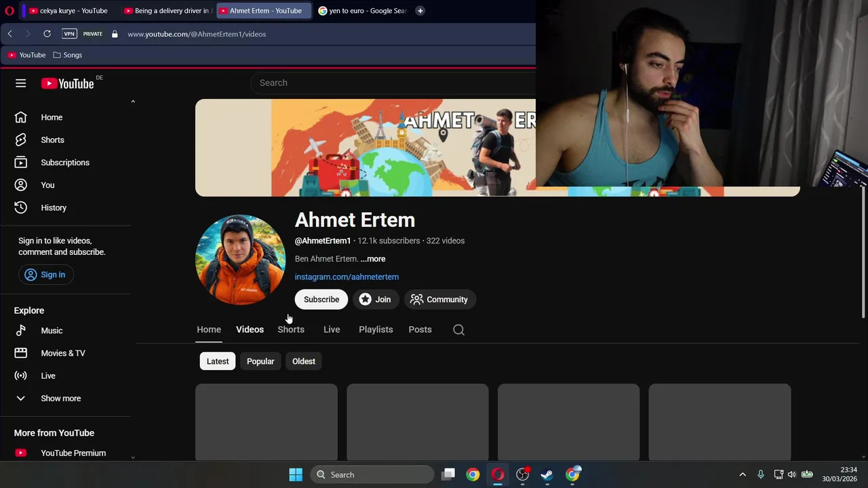Expand channel description with ...more
868x488 pixels.
tap(373, 259)
